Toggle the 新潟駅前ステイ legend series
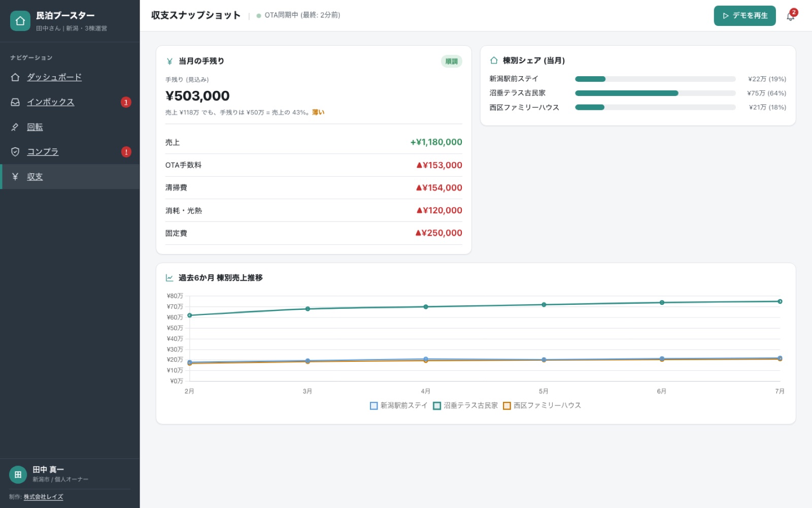This screenshot has width=812, height=508. [x=399, y=405]
